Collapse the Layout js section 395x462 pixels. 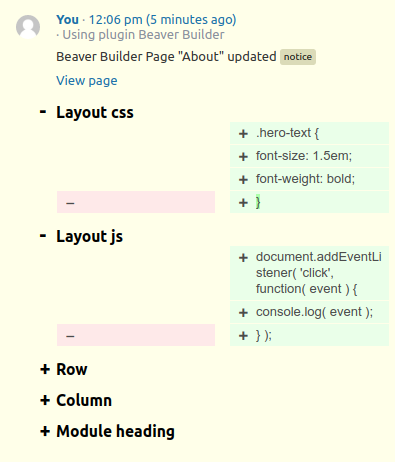[x=43, y=236]
